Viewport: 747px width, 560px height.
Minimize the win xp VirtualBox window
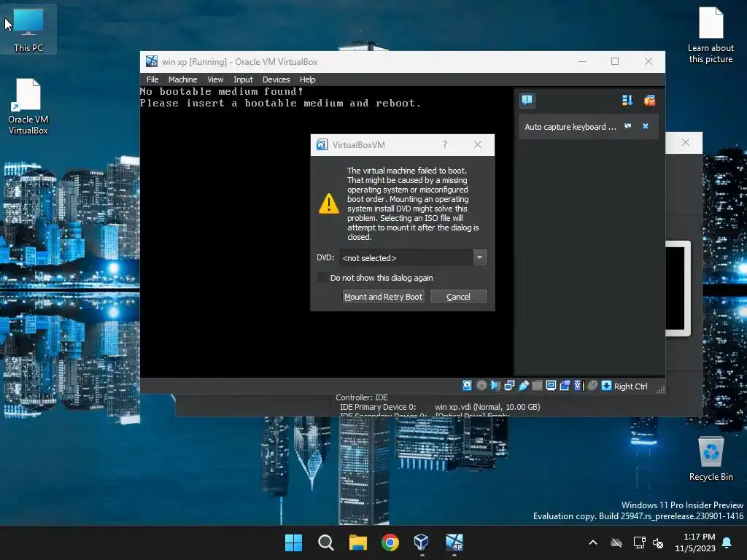click(x=581, y=61)
